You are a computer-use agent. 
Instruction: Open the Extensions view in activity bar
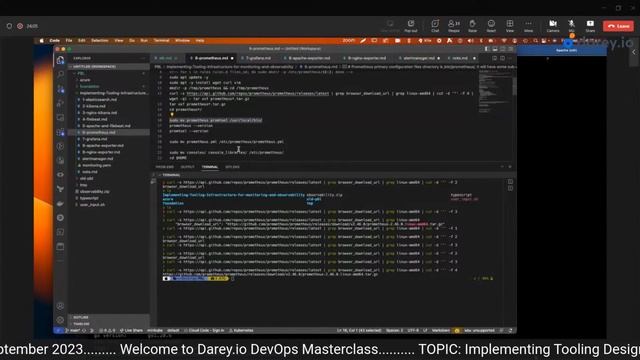coord(60,132)
